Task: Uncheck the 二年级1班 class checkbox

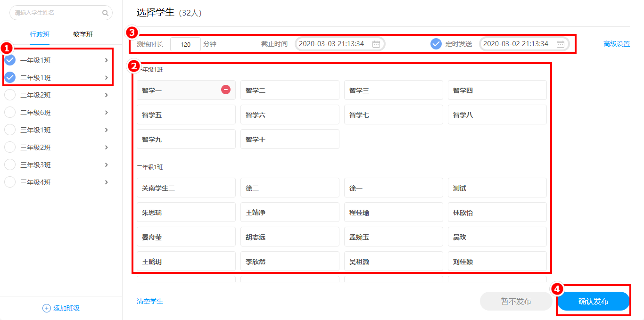Action: (10, 77)
